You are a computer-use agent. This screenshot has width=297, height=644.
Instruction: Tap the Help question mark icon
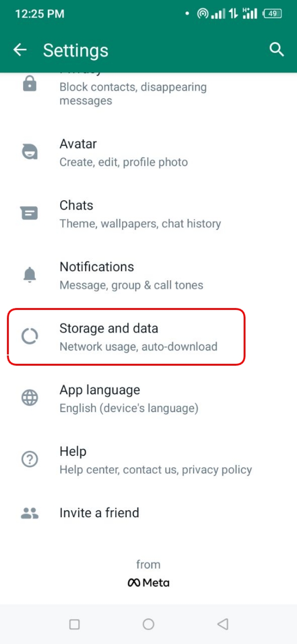(29, 459)
